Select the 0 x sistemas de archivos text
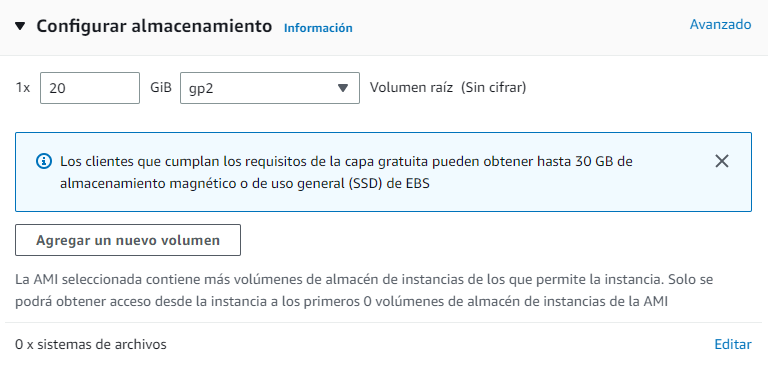 [91, 344]
